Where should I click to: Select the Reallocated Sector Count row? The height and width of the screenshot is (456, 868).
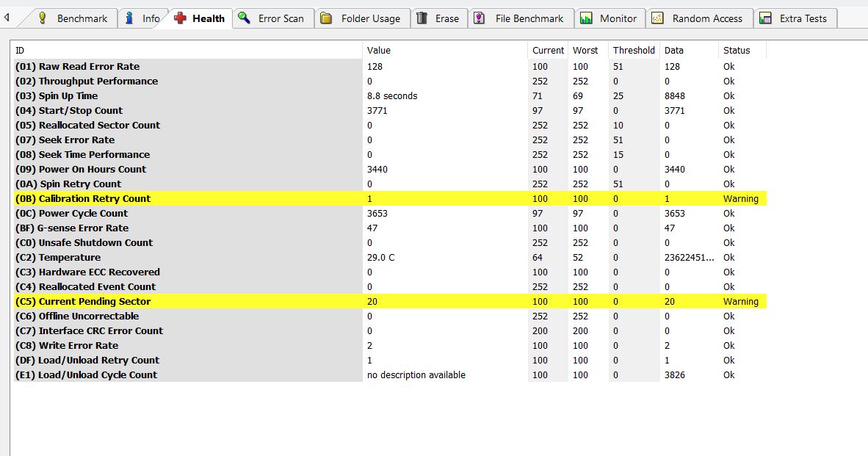pos(99,126)
